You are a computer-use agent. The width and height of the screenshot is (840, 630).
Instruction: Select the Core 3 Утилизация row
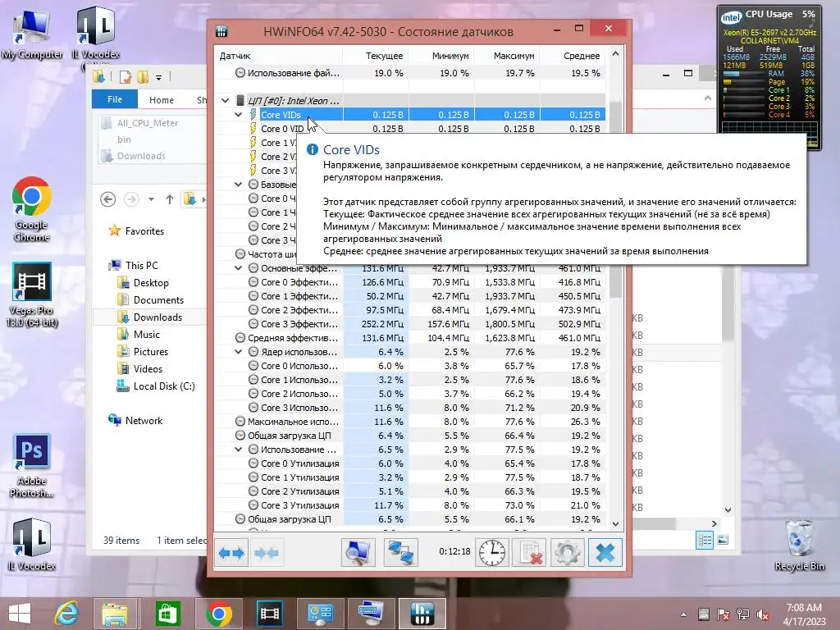click(410, 505)
